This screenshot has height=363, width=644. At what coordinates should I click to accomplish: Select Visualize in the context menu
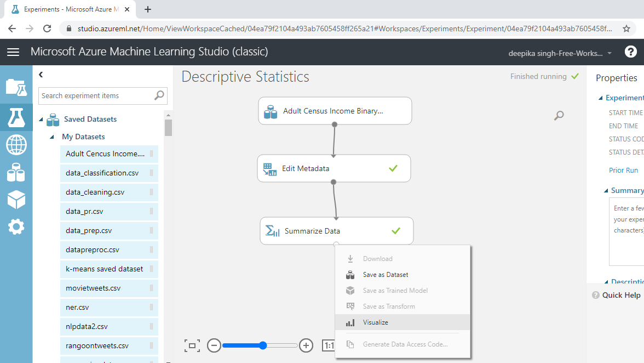click(403, 322)
